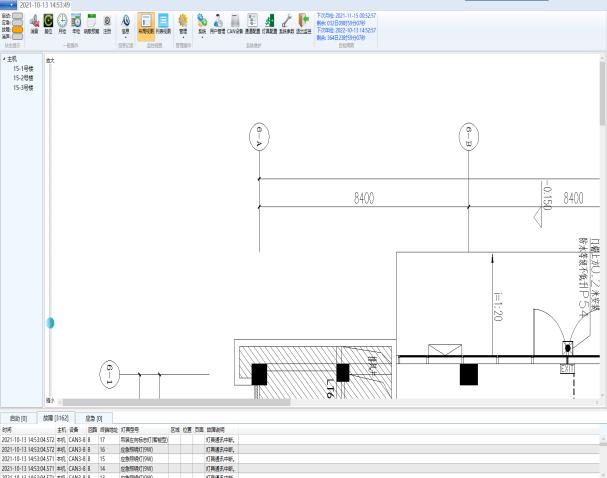Start monthly check with 月检 icon

tap(62, 22)
